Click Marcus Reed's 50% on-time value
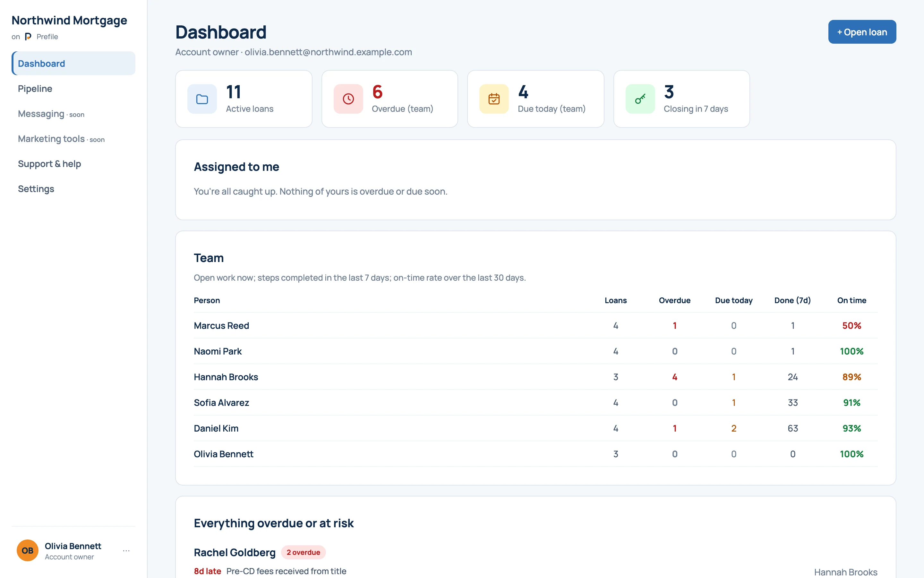The height and width of the screenshot is (578, 924). point(852,326)
